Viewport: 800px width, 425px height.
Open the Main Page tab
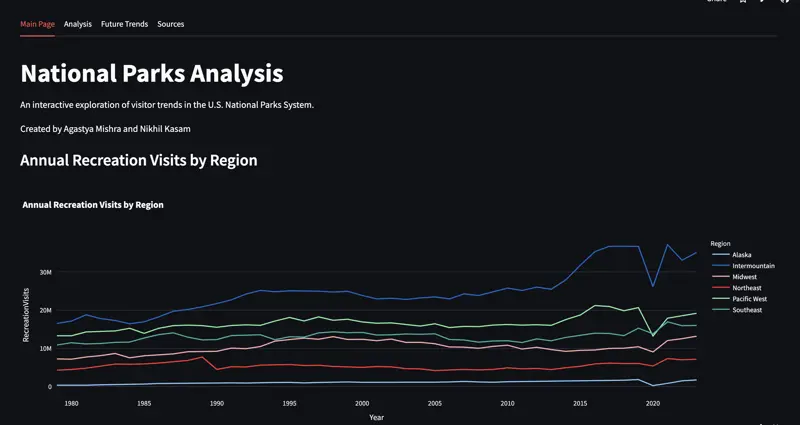tap(37, 24)
